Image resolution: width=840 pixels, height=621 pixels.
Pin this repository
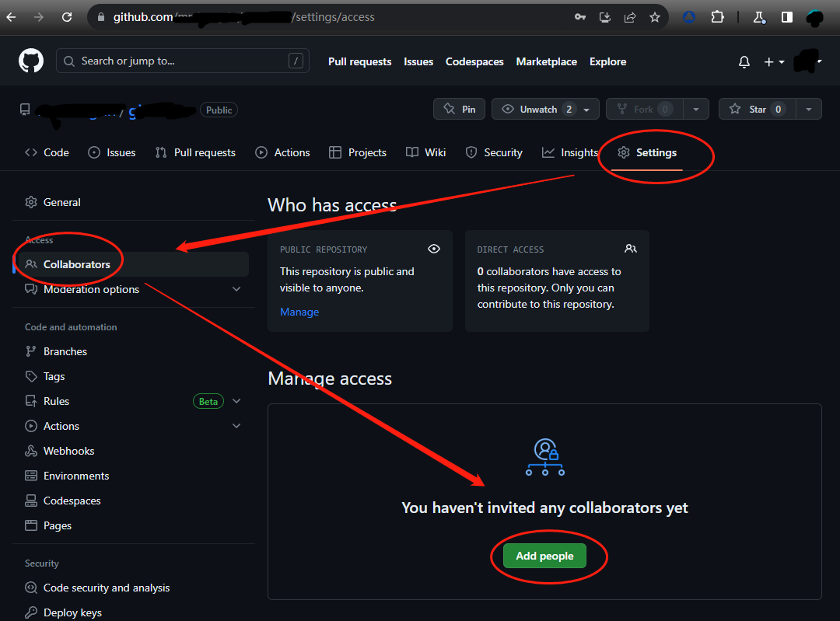(459, 110)
